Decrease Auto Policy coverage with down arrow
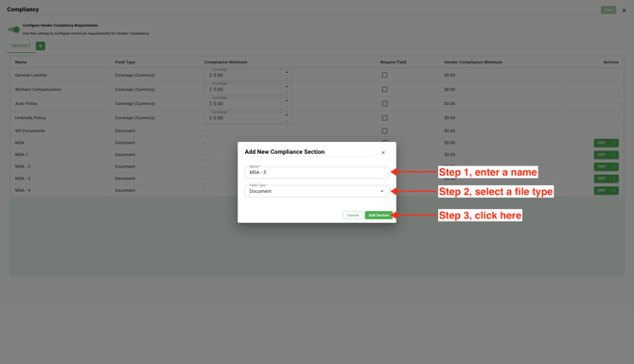Screen dimensions: 634x364 [287, 106]
